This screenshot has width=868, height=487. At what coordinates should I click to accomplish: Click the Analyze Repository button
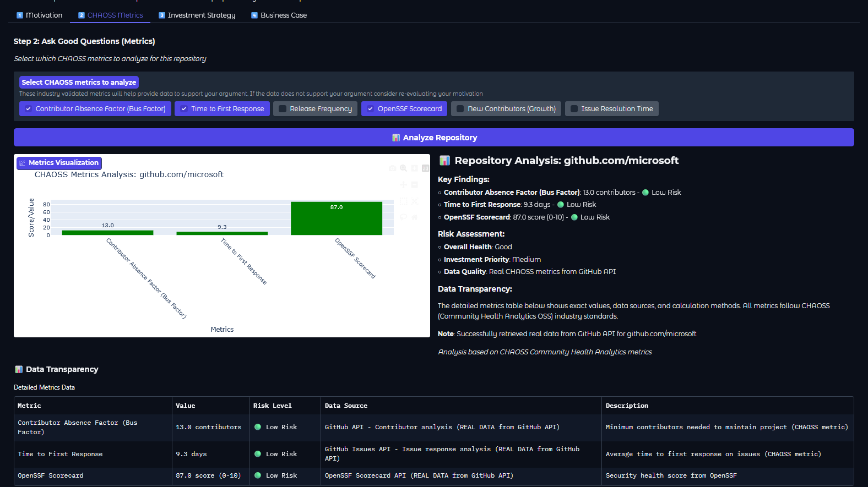tap(434, 138)
